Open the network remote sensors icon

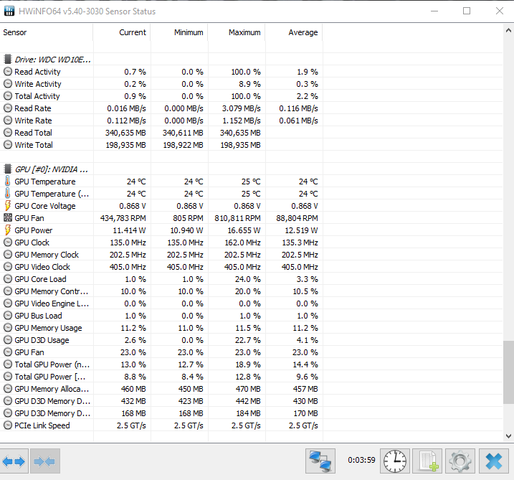pyautogui.click(x=320, y=461)
